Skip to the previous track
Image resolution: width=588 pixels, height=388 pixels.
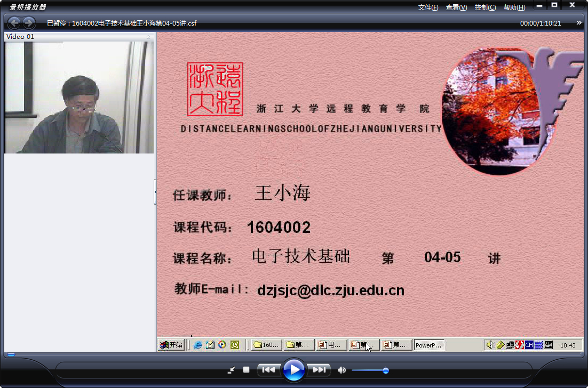coord(268,370)
